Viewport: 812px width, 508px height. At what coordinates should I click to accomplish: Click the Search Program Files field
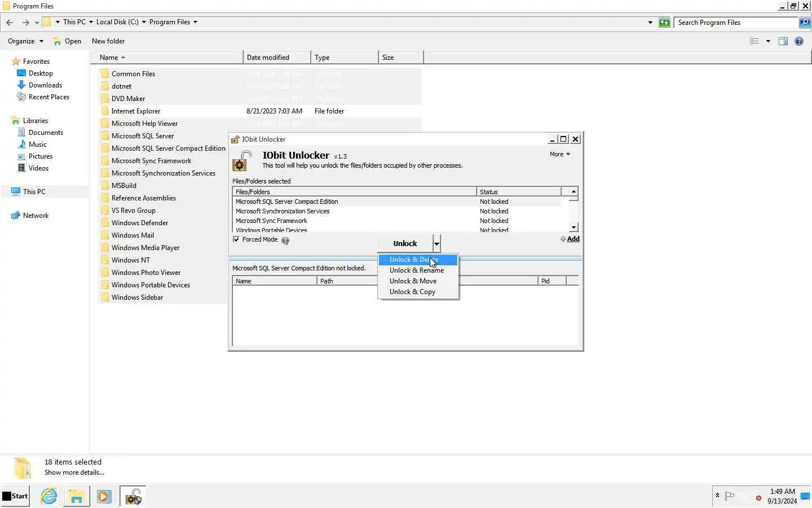tap(737, 23)
